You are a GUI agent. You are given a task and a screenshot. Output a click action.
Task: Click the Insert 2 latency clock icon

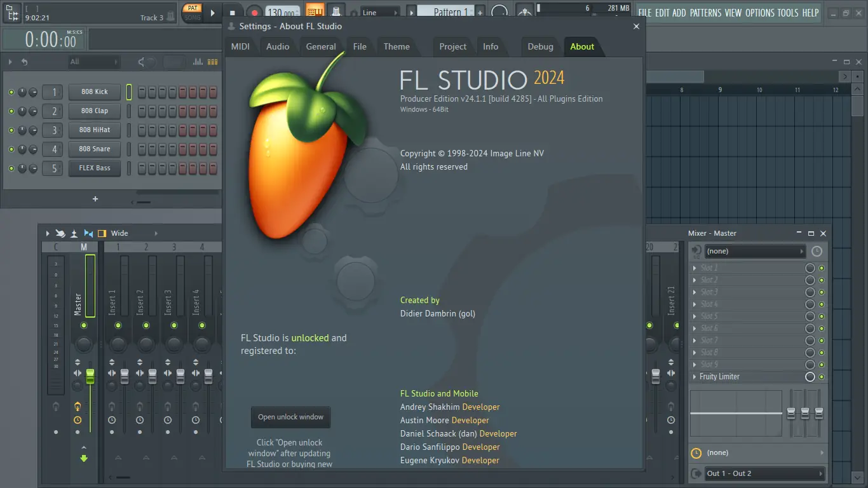(140, 420)
